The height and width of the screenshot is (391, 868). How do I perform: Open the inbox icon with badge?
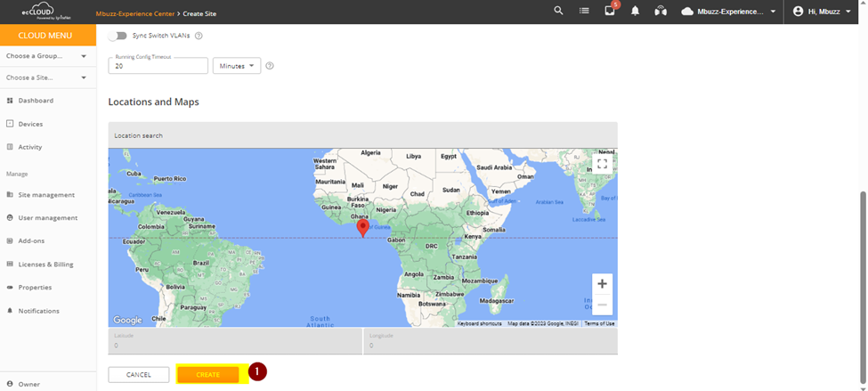tap(610, 11)
